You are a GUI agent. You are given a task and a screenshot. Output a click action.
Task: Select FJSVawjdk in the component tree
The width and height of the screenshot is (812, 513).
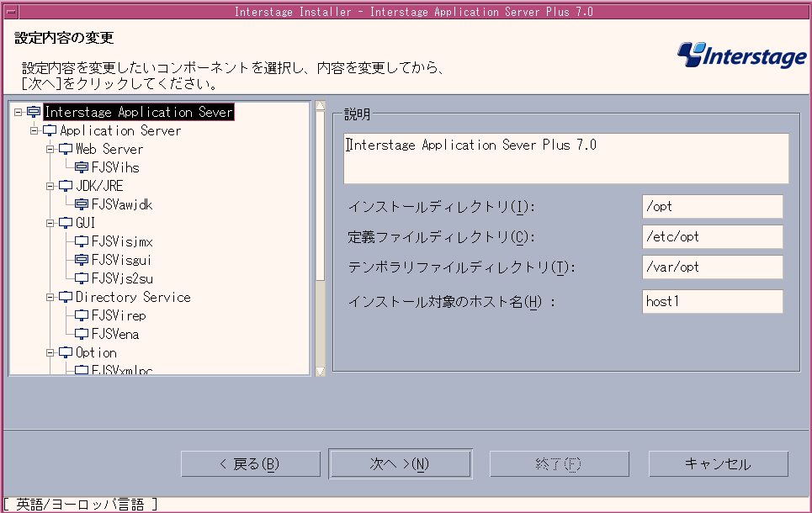click(122, 204)
